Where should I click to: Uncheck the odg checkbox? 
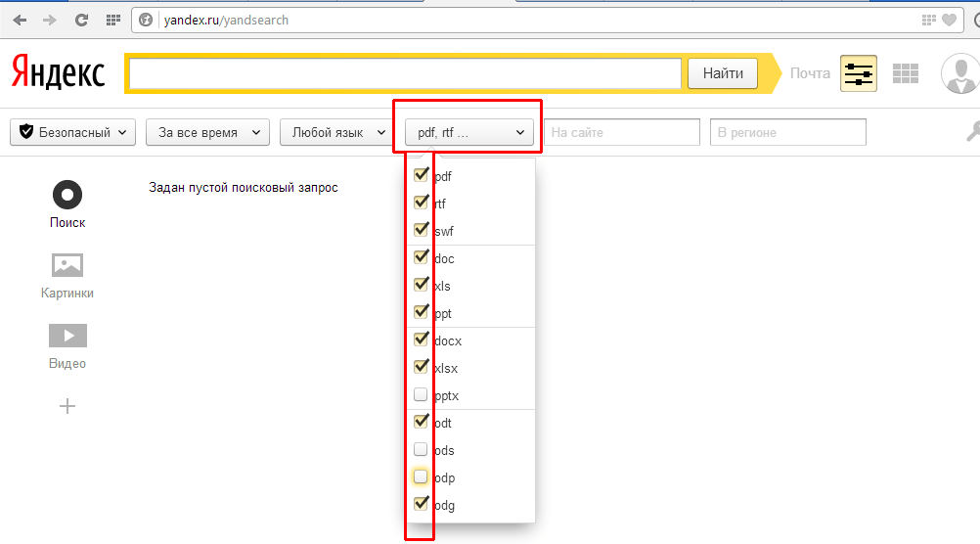[421, 504]
